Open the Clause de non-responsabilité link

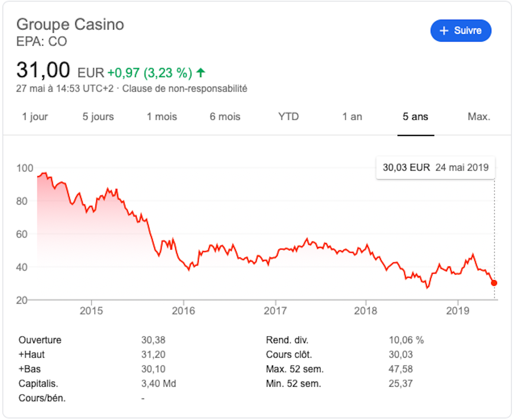click(x=185, y=89)
